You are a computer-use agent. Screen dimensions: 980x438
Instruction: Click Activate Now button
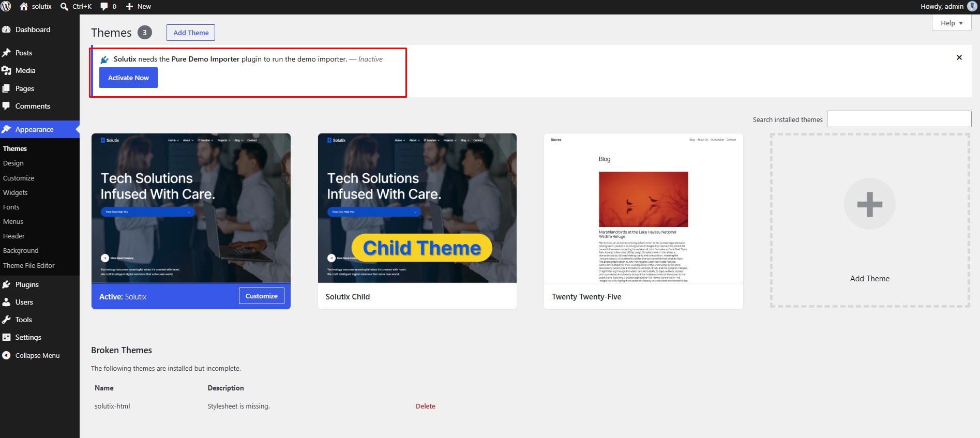point(128,78)
